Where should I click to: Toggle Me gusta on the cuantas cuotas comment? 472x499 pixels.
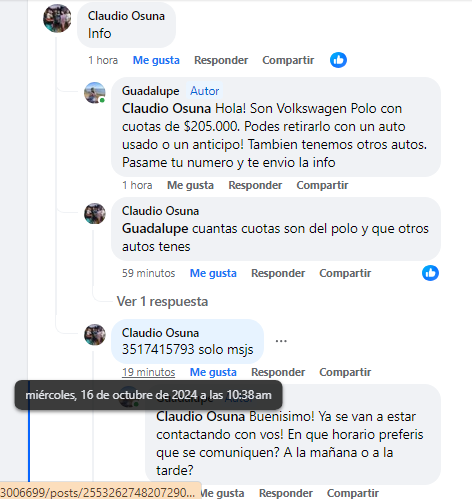click(x=213, y=273)
